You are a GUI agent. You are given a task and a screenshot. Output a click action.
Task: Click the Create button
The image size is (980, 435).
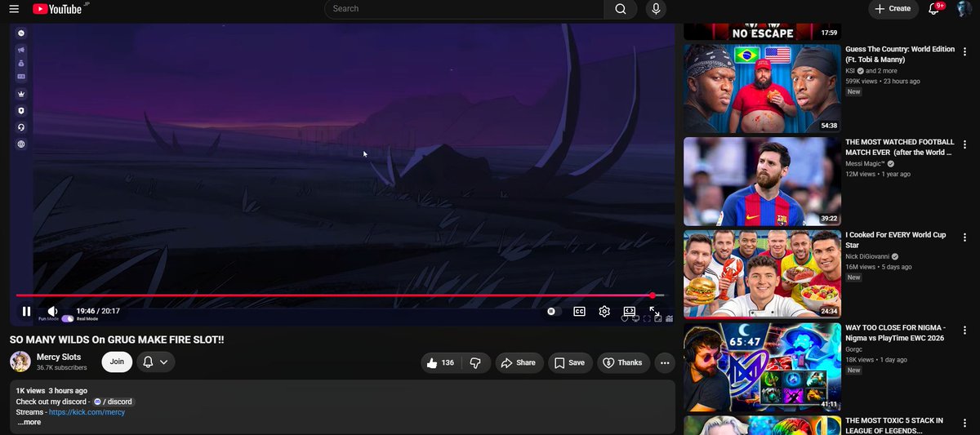(x=893, y=9)
